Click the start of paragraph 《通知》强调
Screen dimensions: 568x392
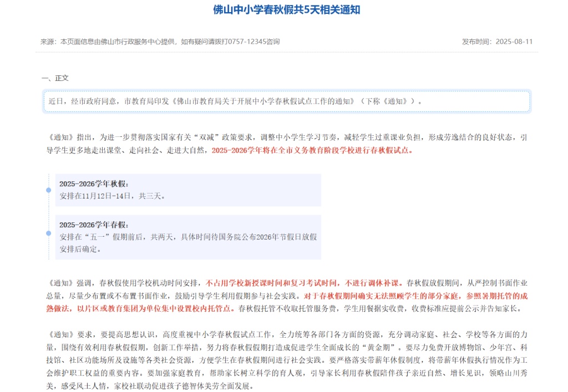tap(61, 282)
